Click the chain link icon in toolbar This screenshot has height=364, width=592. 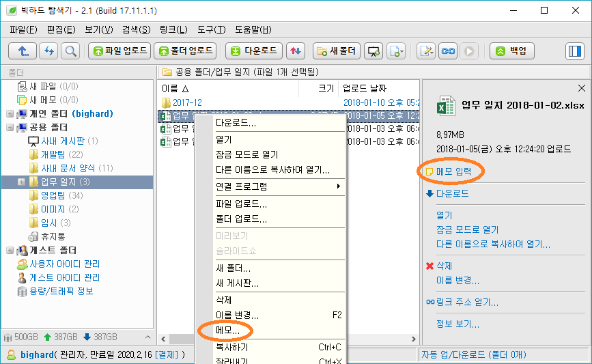(x=447, y=51)
